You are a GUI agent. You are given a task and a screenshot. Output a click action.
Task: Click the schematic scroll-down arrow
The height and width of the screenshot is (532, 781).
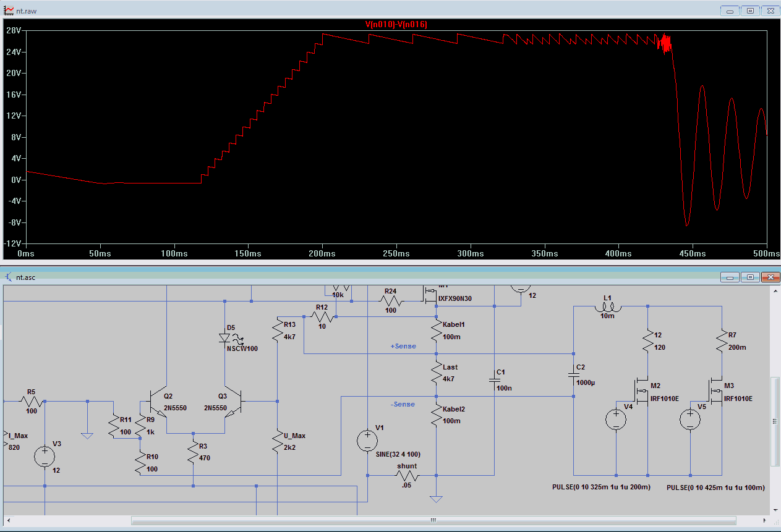[x=774, y=510]
